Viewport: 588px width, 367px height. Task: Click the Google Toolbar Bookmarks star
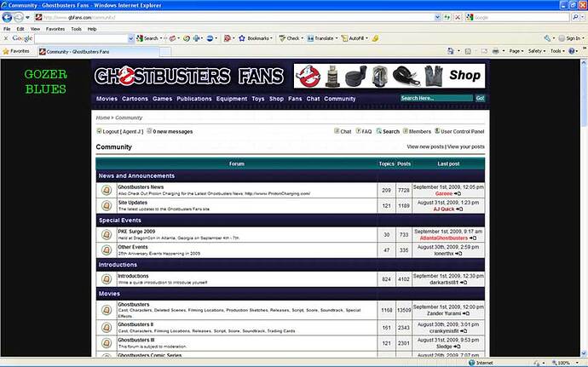[x=242, y=38]
